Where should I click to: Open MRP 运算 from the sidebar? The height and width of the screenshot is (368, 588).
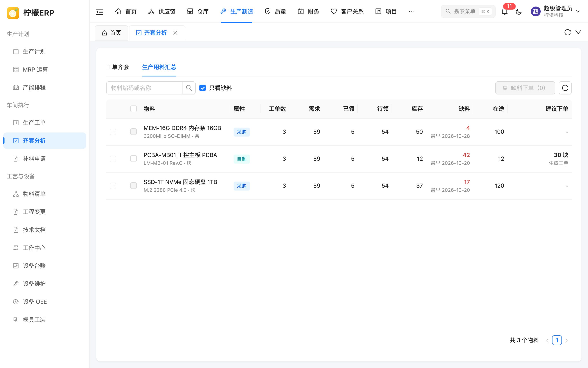tap(45, 70)
